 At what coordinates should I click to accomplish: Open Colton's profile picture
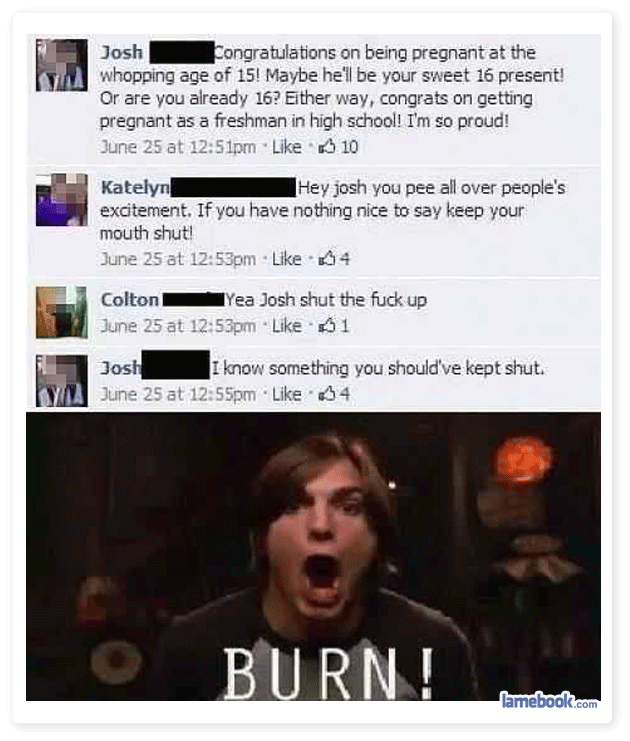(62, 312)
